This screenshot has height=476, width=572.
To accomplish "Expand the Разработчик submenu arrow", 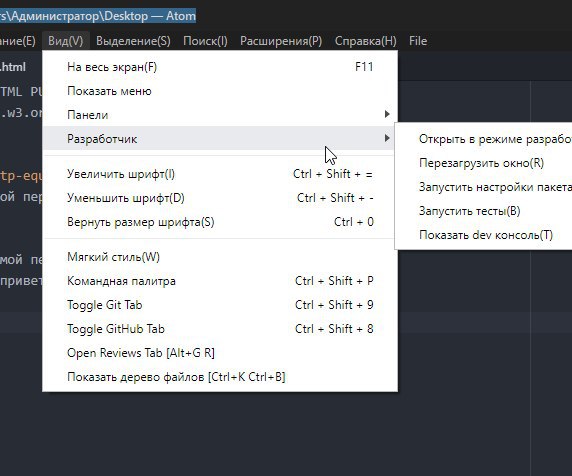I will [x=387, y=138].
